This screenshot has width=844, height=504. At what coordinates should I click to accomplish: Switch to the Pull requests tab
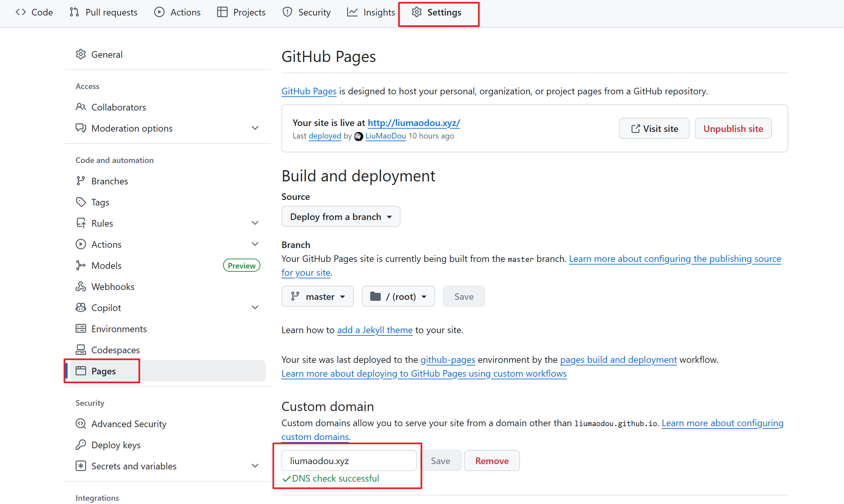tap(104, 13)
